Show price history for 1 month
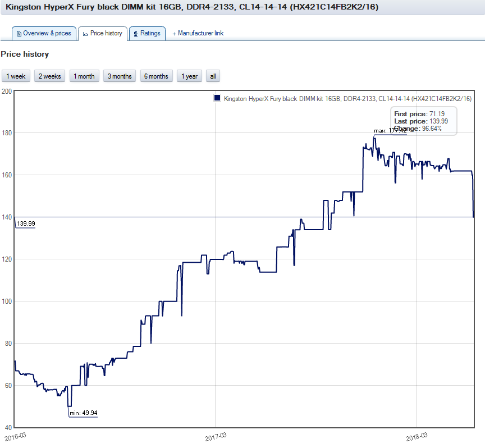This screenshot has height=448, width=485. pyautogui.click(x=84, y=76)
